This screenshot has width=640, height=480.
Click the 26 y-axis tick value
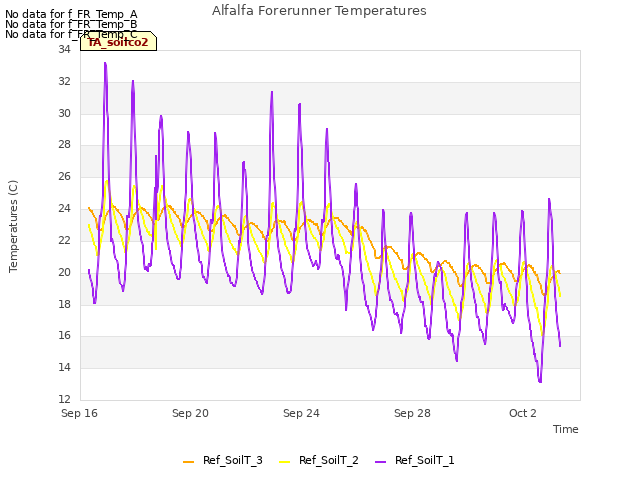[64, 176]
